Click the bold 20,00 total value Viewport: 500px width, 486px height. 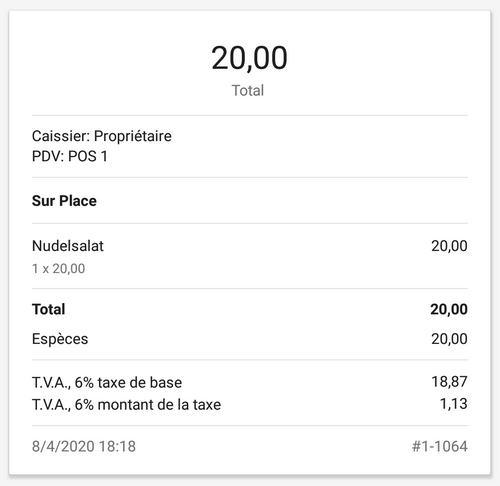(x=449, y=309)
